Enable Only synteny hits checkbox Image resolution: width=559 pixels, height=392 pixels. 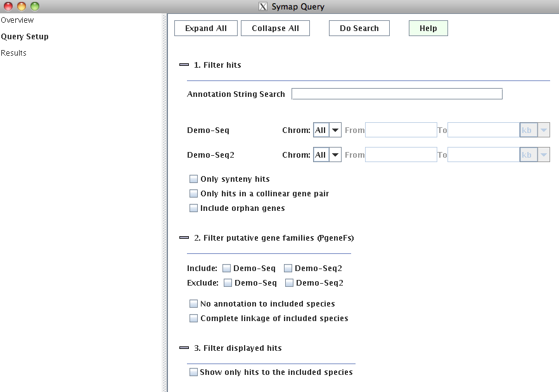193,179
